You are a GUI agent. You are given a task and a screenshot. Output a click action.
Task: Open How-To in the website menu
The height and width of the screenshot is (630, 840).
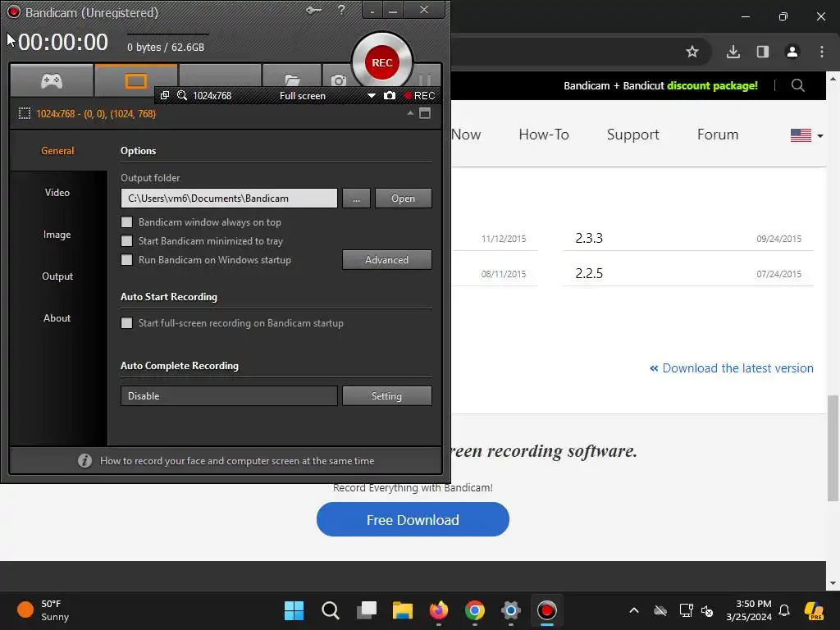[544, 135]
